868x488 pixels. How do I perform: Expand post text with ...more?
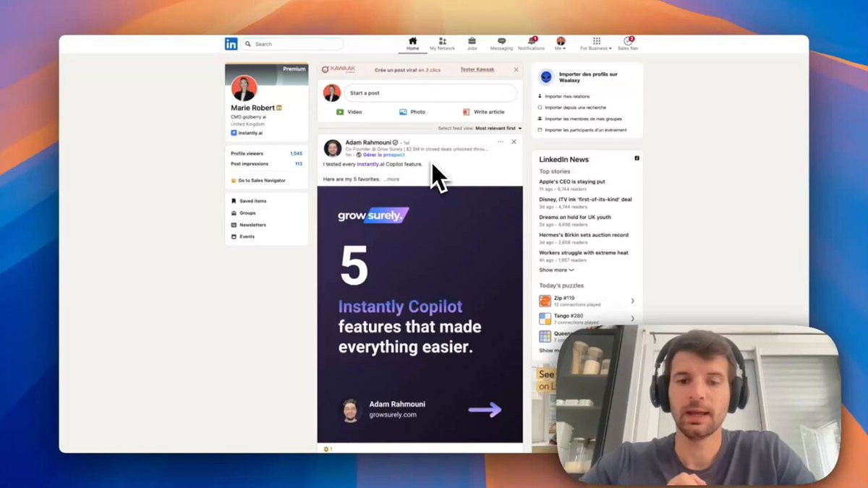click(391, 179)
